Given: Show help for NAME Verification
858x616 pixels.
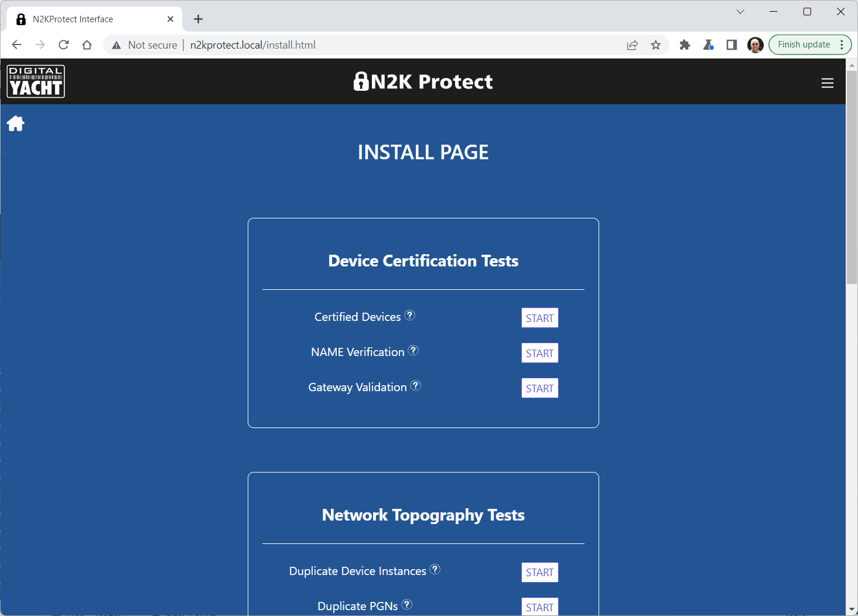Looking at the screenshot, I should pyautogui.click(x=413, y=351).
